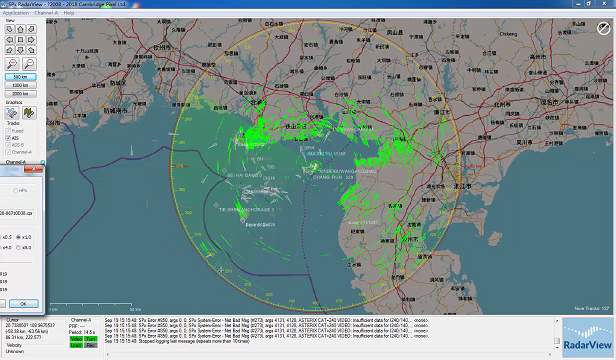Expand the Channel-A panel arrow

(x=42, y=162)
